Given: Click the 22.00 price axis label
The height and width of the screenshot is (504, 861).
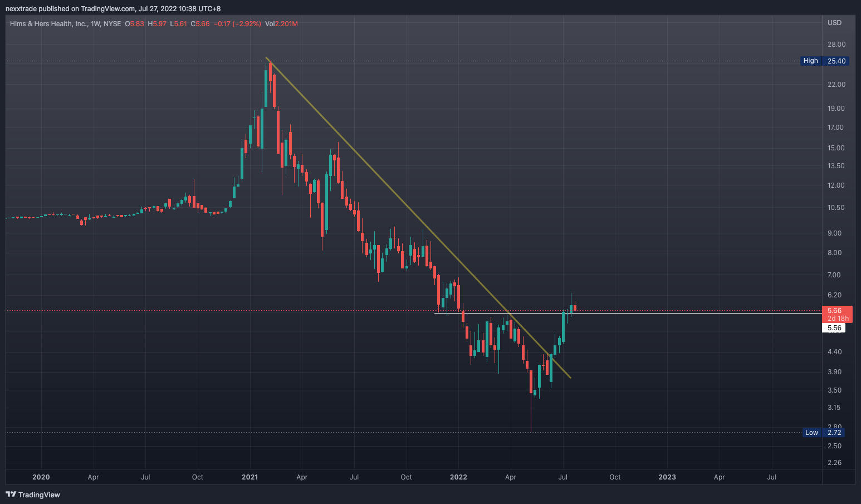Looking at the screenshot, I should pyautogui.click(x=836, y=85).
